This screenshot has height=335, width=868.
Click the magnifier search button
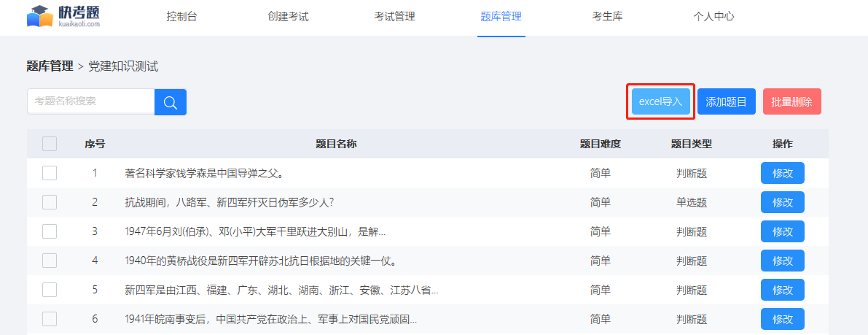pyautogui.click(x=171, y=102)
